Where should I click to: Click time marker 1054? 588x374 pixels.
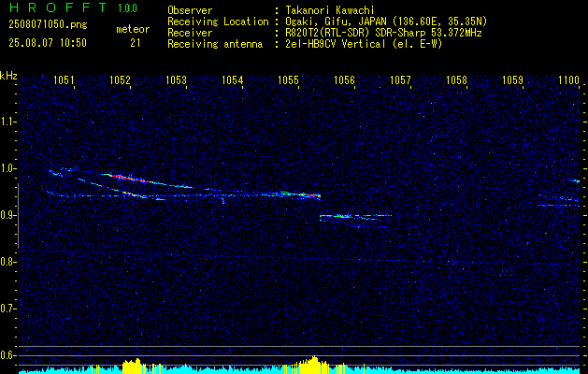(x=232, y=79)
